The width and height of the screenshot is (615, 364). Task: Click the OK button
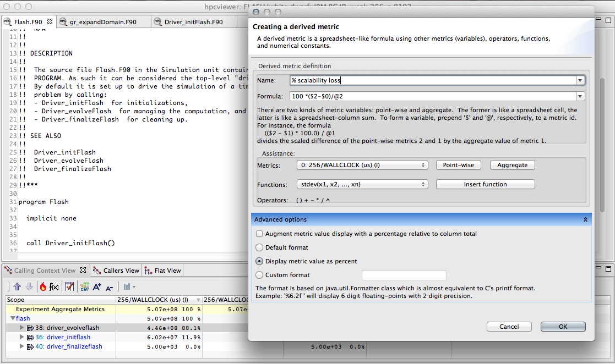pyautogui.click(x=563, y=327)
